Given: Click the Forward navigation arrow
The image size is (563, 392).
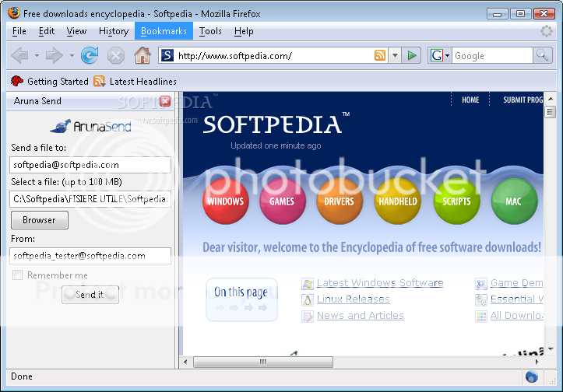Looking at the screenshot, I should coord(54,55).
